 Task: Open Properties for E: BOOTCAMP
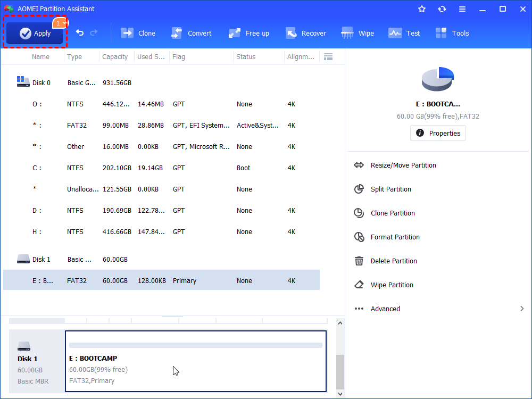coord(438,133)
